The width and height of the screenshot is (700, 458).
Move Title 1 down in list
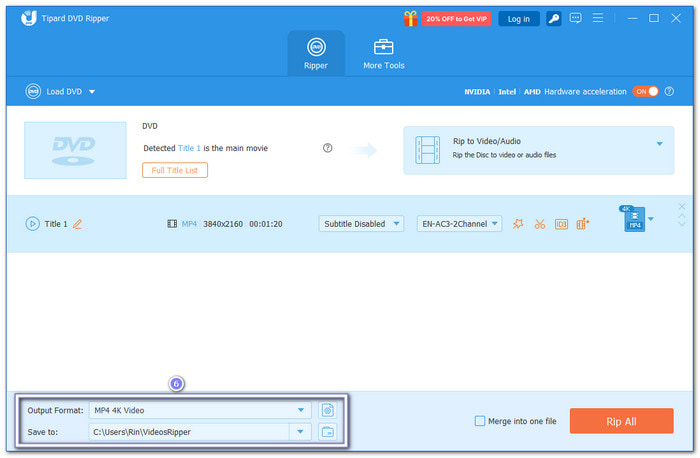682,224
